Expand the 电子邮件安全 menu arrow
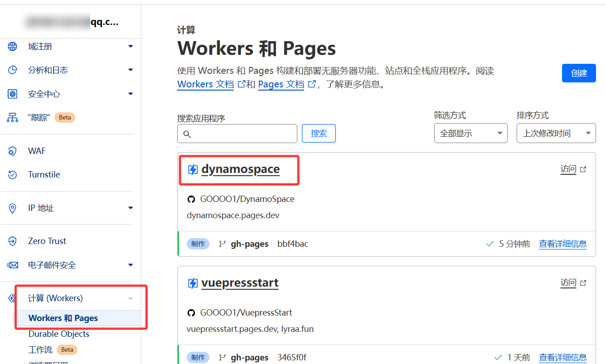 coord(131,265)
